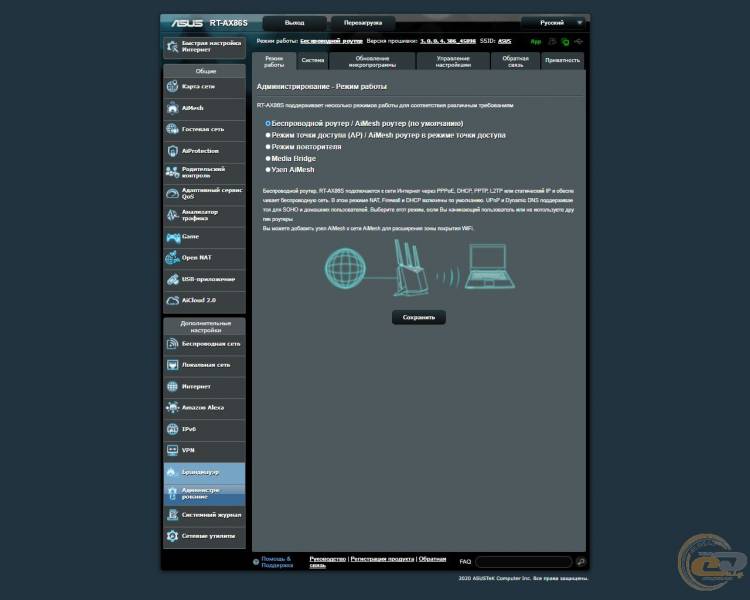Click Перезагрузка reboot button

(x=363, y=23)
